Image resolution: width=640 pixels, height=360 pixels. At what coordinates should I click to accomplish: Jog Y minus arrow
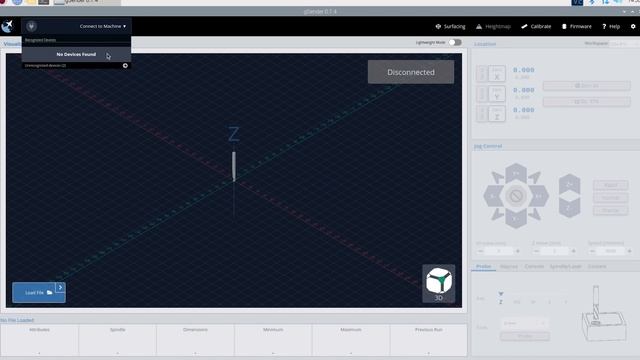coord(516,219)
